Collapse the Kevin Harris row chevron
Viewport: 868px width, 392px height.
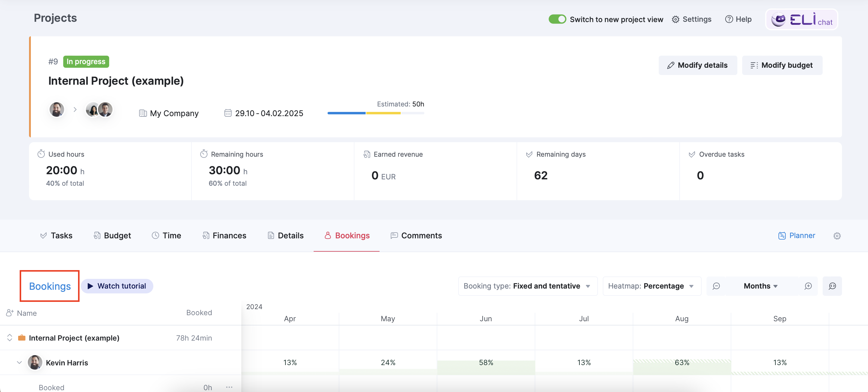(x=19, y=362)
